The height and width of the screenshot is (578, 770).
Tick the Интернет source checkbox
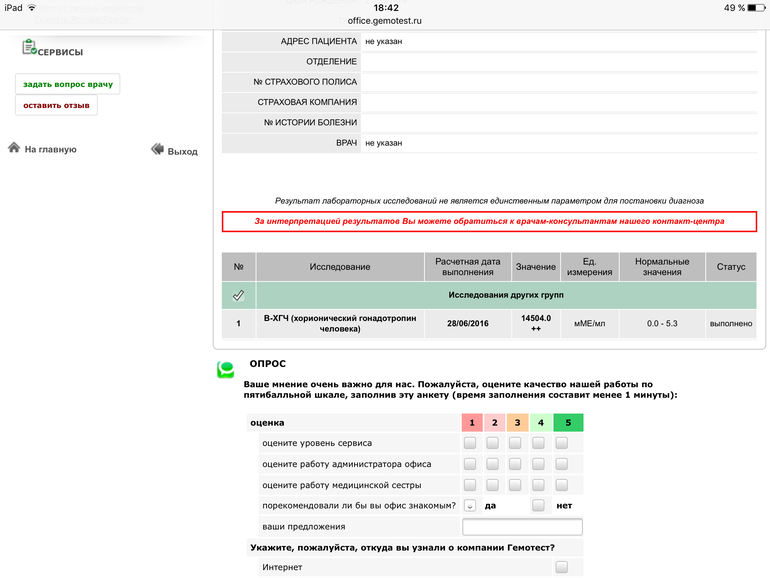click(x=562, y=567)
